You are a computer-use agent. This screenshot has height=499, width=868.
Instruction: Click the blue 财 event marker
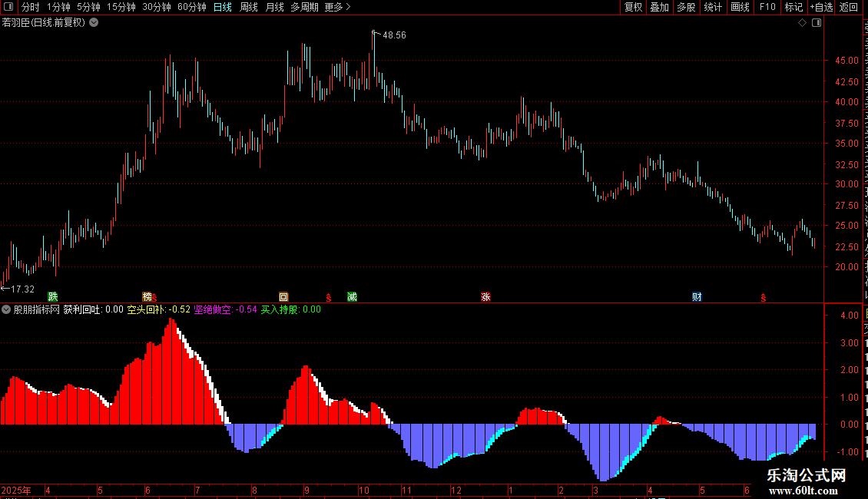(697, 296)
